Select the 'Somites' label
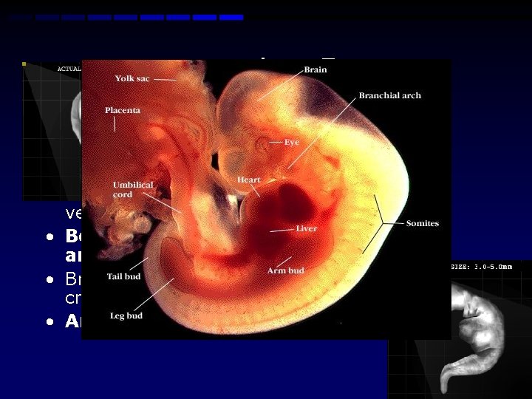 coord(423,223)
